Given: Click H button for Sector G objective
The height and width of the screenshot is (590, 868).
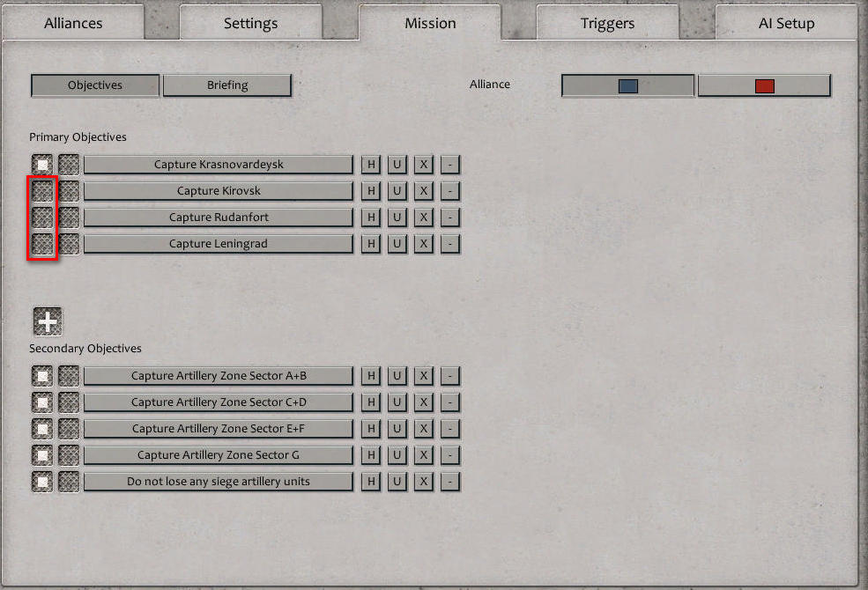Looking at the screenshot, I should pyautogui.click(x=371, y=455).
